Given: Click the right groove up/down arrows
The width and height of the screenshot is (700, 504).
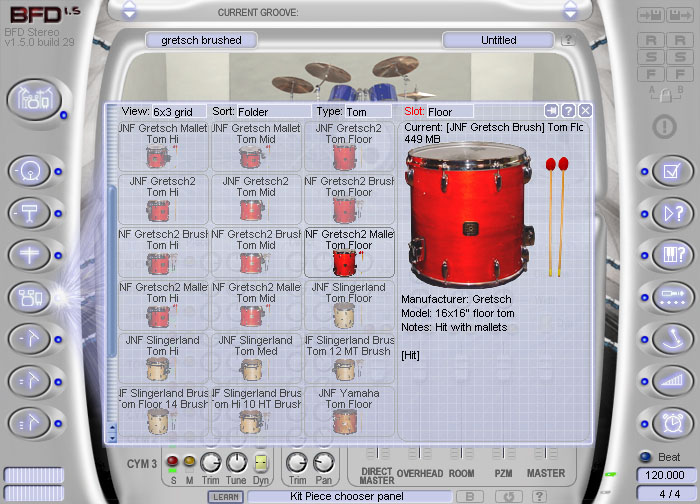Looking at the screenshot, I should [x=571, y=9].
